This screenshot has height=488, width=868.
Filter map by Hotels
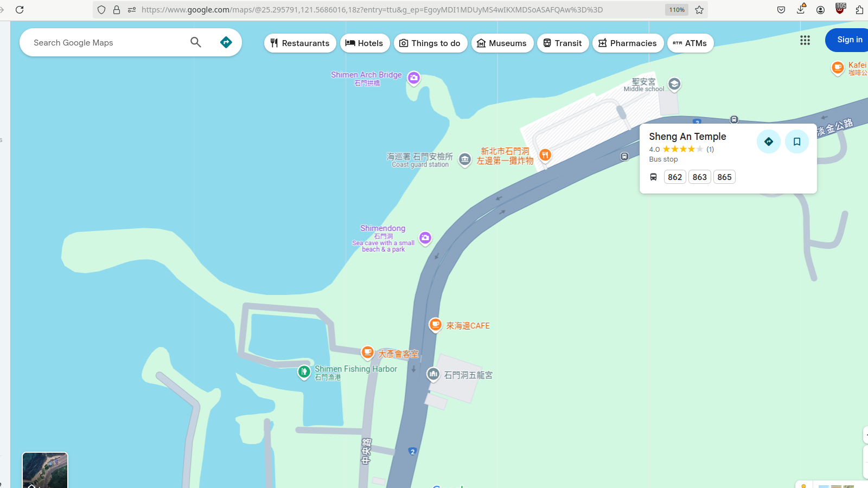click(x=365, y=43)
